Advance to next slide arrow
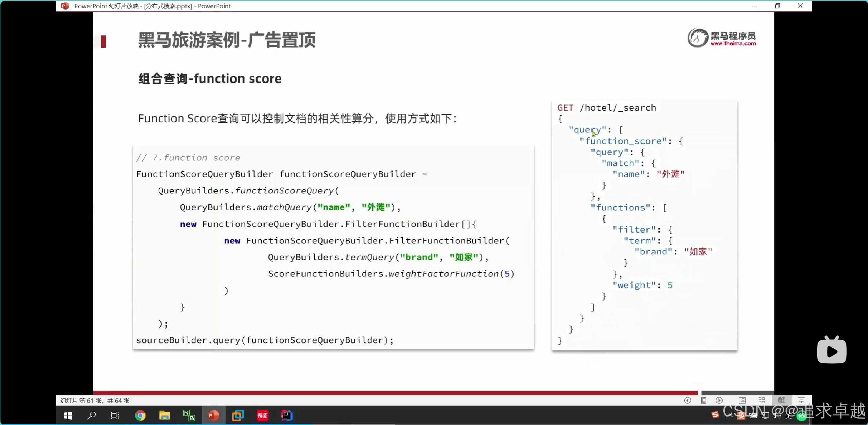 click(719, 400)
